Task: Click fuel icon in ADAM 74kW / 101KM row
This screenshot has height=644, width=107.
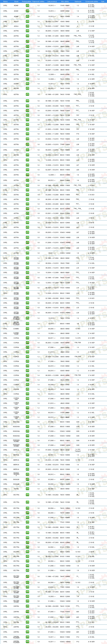Action: pos(28,16)
